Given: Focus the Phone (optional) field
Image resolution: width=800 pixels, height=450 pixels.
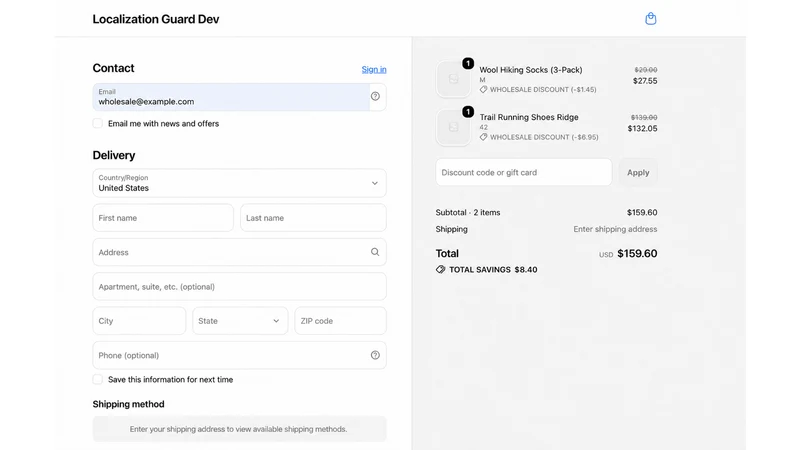Looking at the screenshot, I should [239, 355].
